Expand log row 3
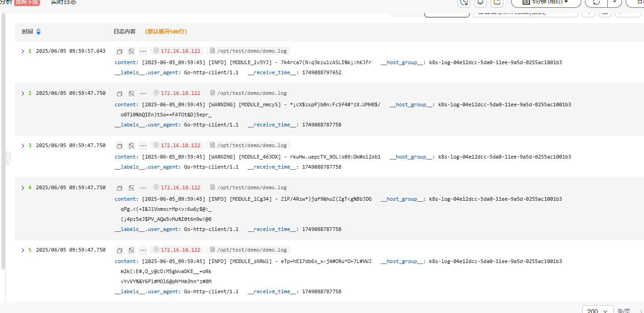Viewport: 644px width, 313px height. click(23, 146)
